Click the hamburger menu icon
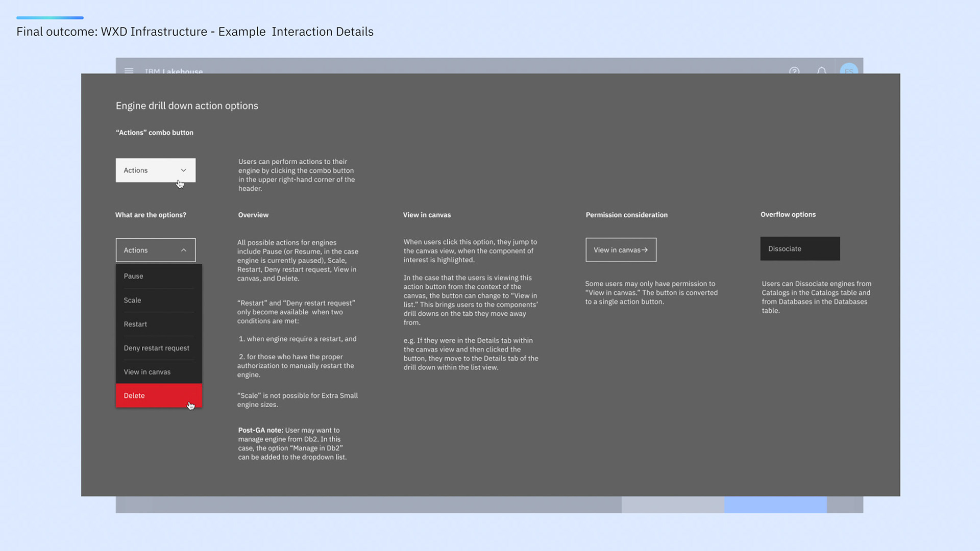Image resolution: width=980 pixels, height=551 pixels. pos(129,70)
